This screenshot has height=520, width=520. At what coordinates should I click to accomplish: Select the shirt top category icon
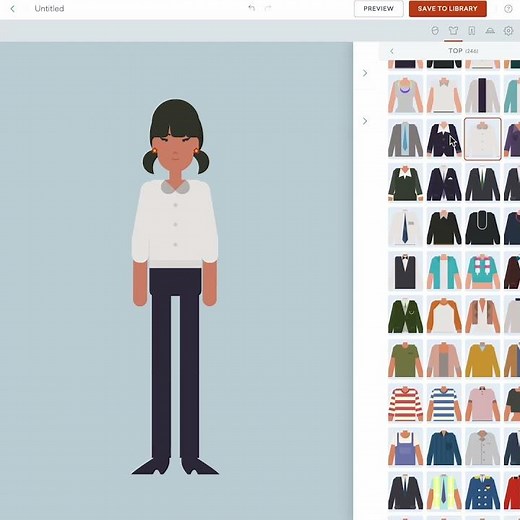[x=453, y=31]
